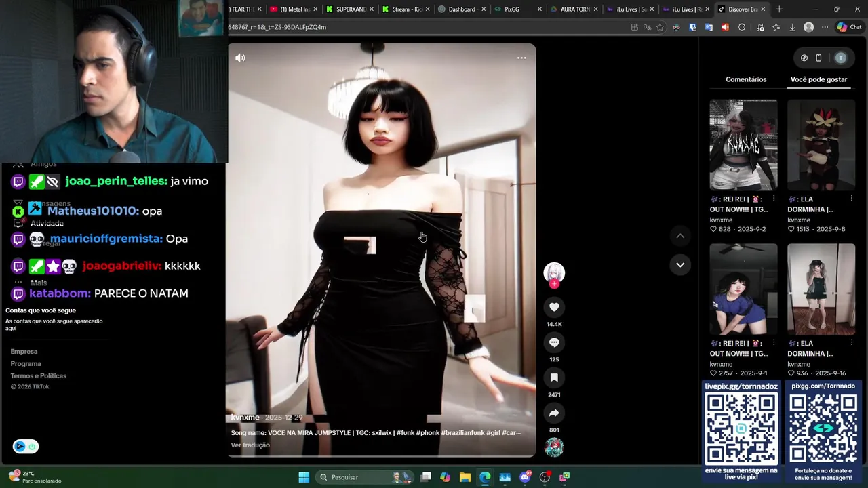This screenshot has height=488, width=868.
Task: Open kvnxme username on the video
Action: pos(245,418)
